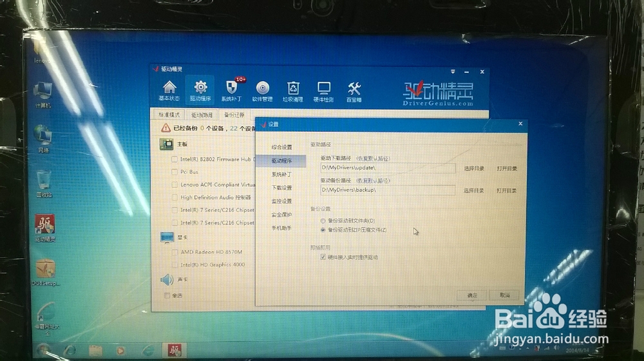Image resolution: width=644 pixels, height=361 pixels.
Task: Check Intel(R) HD Graphics 4000 checkbox
Action: (175, 264)
